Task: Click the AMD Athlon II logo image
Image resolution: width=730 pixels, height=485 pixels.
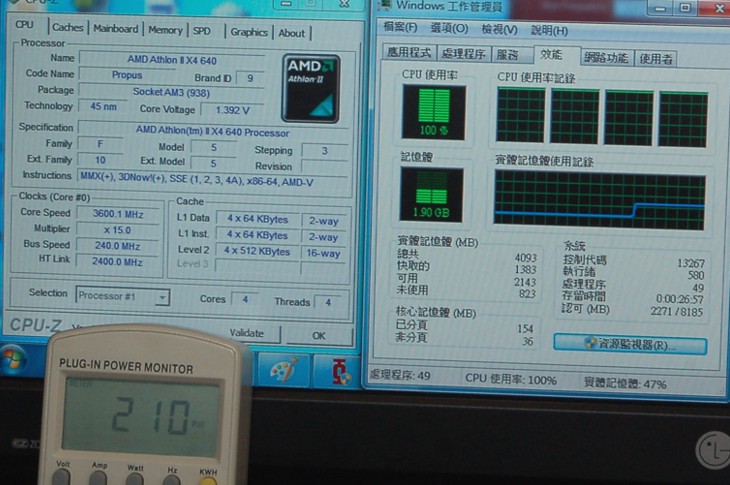Action: pos(311,88)
